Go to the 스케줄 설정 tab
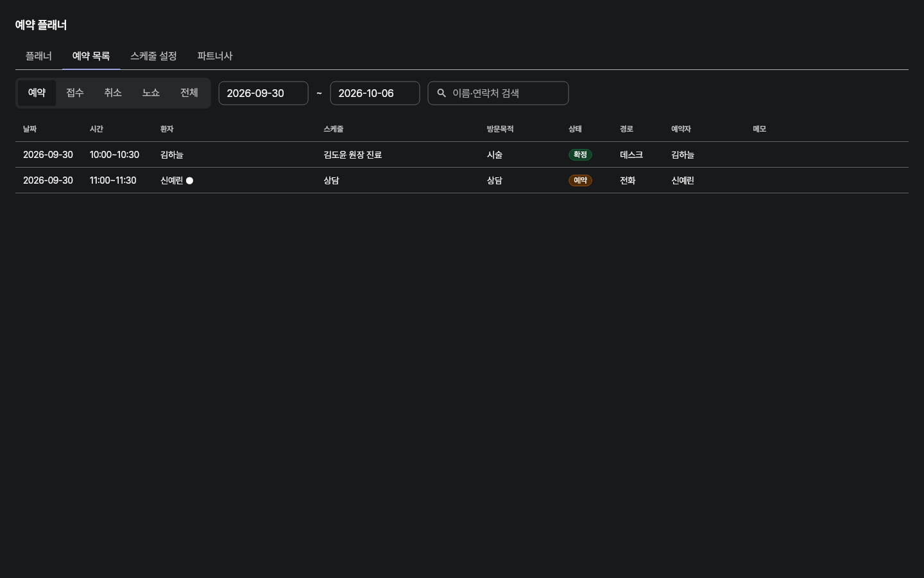The width and height of the screenshot is (924, 578). [153, 56]
